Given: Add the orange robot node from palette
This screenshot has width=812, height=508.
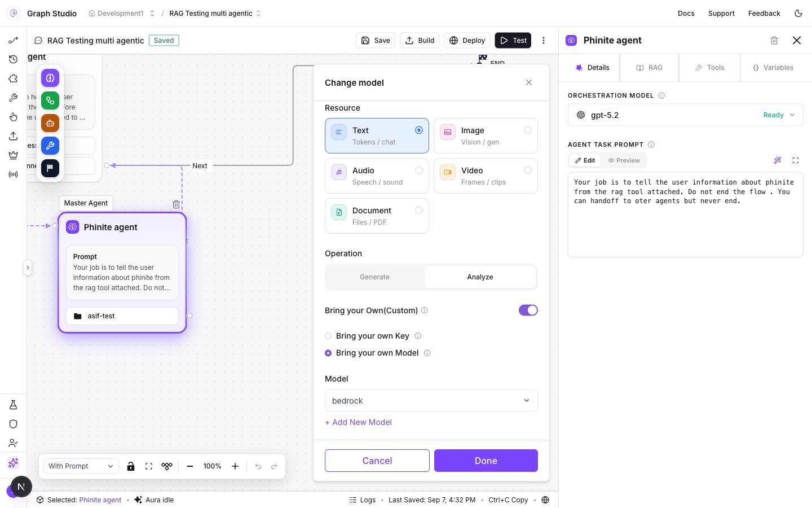Looking at the screenshot, I should point(50,123).
